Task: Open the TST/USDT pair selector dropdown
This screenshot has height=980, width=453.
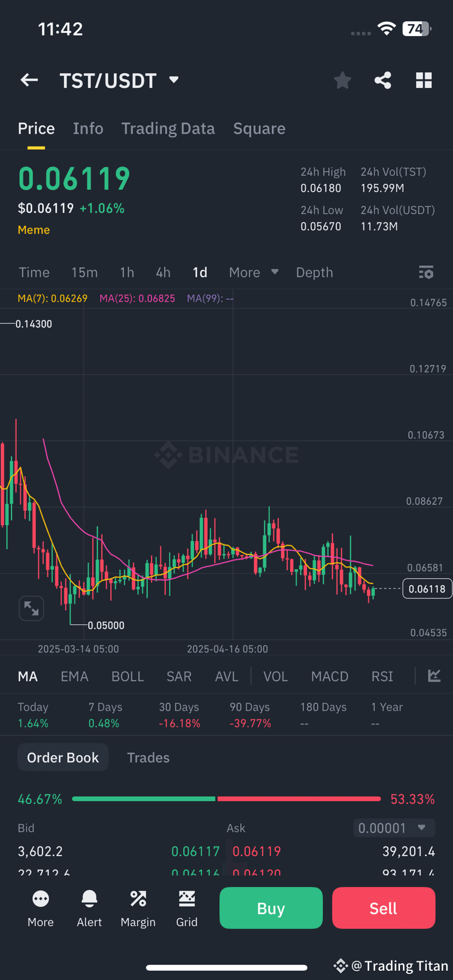Action: tap(119, 80)
